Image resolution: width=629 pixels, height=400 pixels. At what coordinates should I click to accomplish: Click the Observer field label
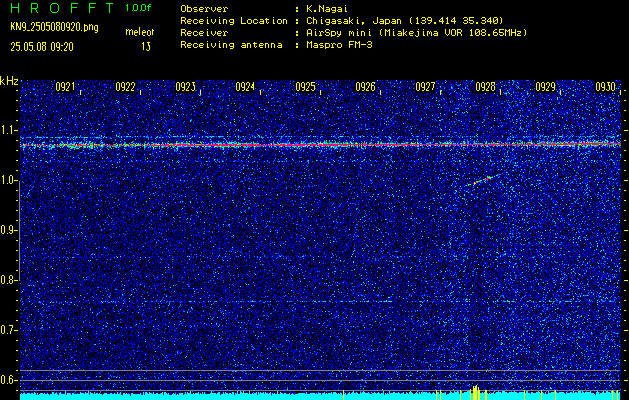pos(204,8)
